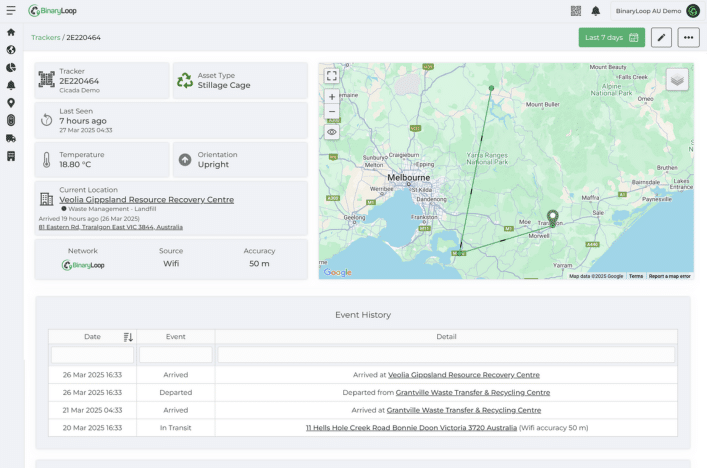This screenshot has width=707, height=468.
Task: Click the Grantville route point on map
Action: click(x=459, y=253)
